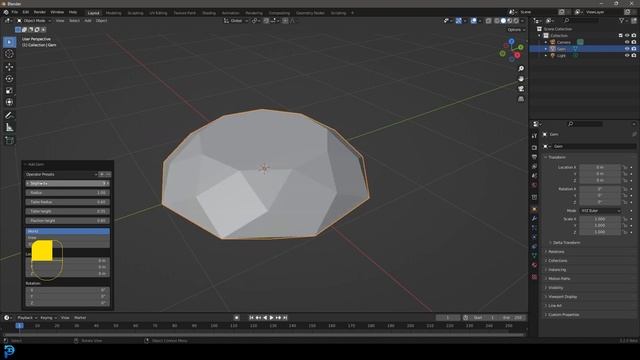Open the viewport Add menu

pos(88,20)
